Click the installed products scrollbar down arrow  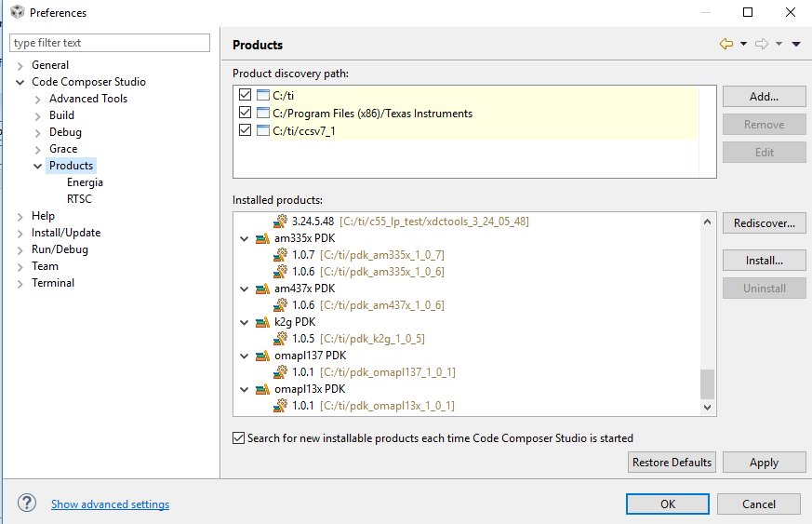(x=708, y=408)
